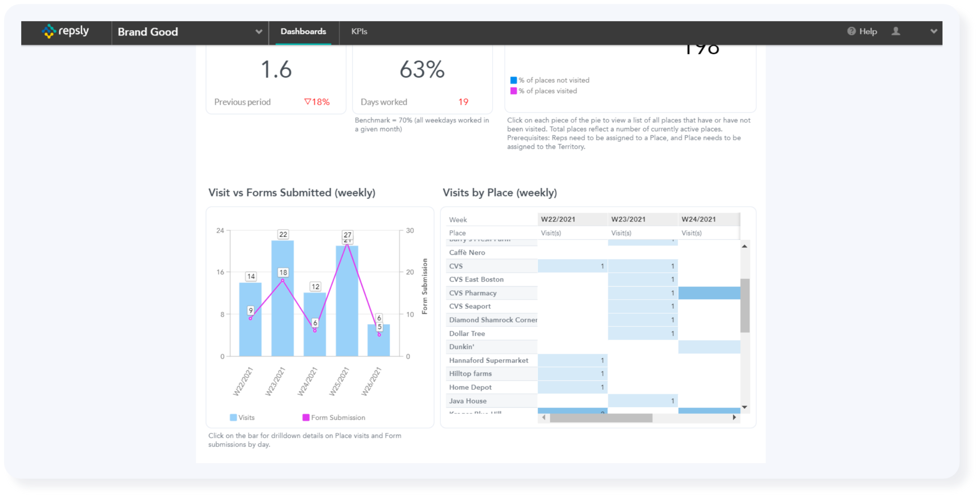Screen dimensions: 980x499
Task: Click the Repsly logo icon
Action: [x=49, y=31]
